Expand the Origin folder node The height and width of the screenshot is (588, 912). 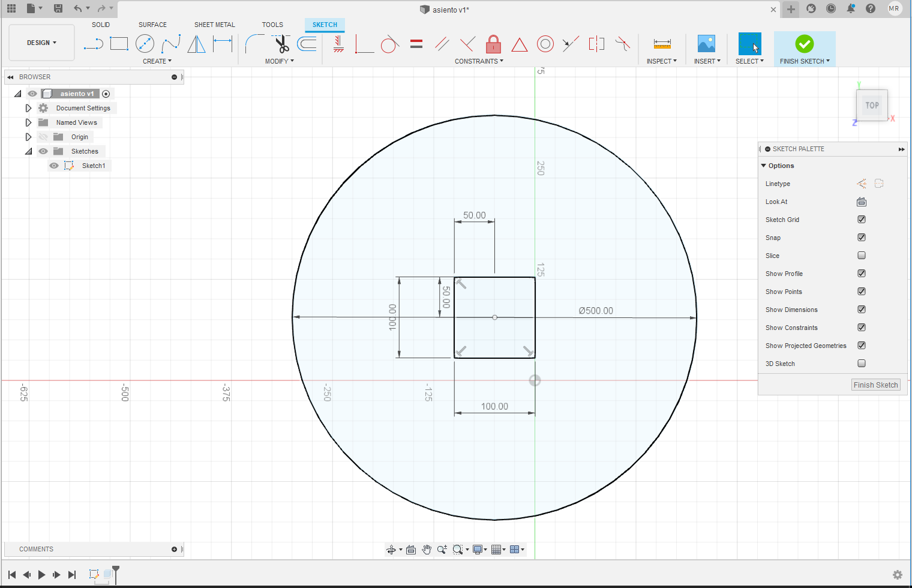tap(28, 137)
